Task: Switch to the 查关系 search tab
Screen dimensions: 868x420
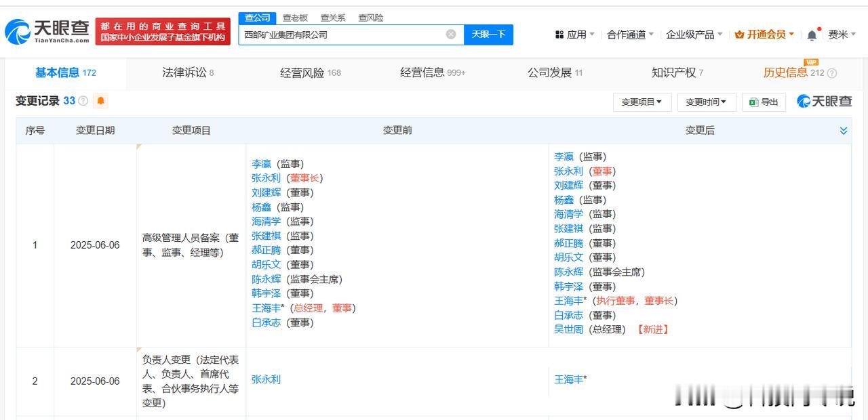Action: (x=333, y=18)
